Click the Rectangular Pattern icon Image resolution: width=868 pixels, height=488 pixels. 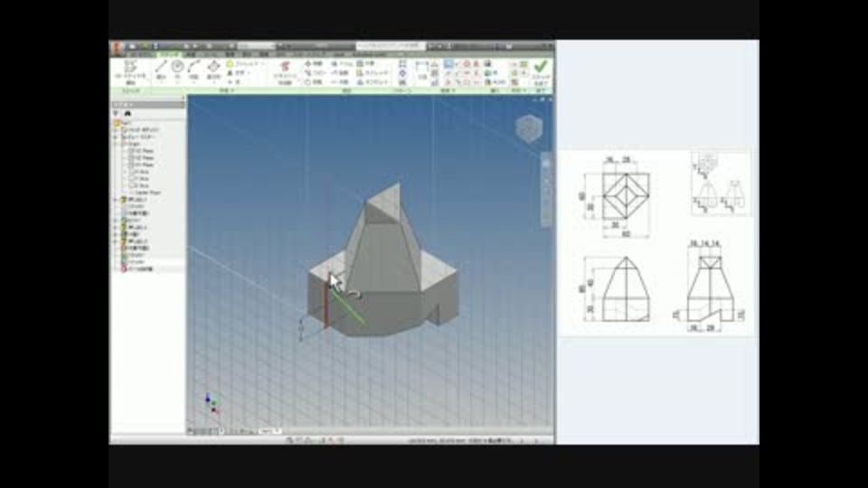tap(402, 64)
